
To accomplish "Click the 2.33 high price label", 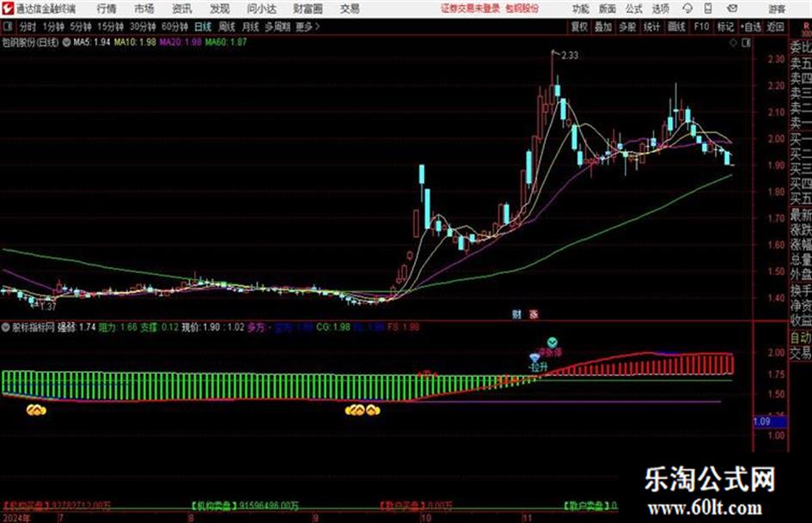I will tap(570, 56).
